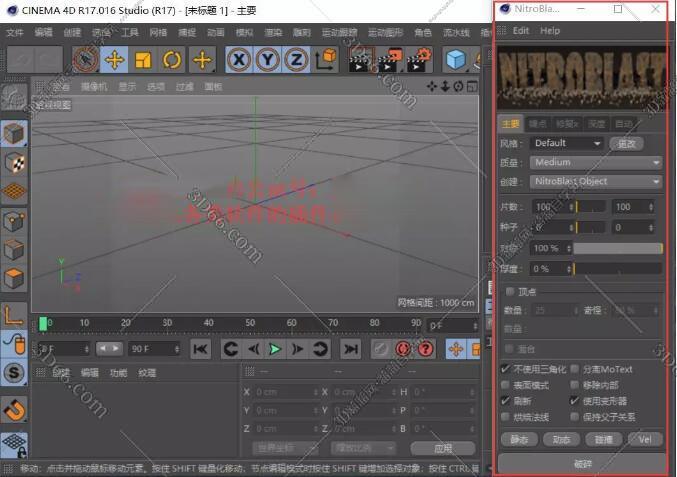Click the 破碎 button
Viewport: 677px width, 477px height.
point(582,463)
